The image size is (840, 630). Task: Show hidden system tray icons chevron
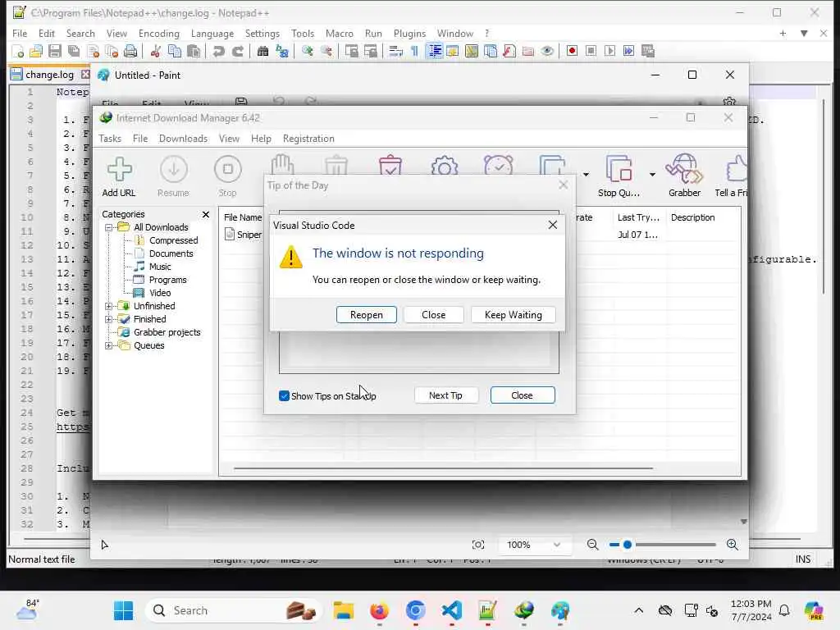(638, 610)
